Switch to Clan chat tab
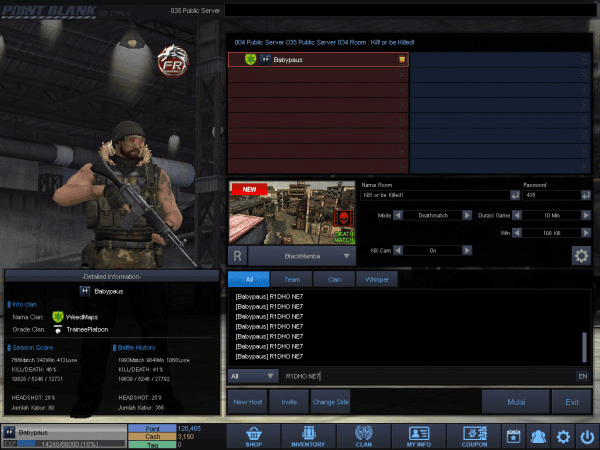Screen dimensions: 600x450 [x=334, y=279]
